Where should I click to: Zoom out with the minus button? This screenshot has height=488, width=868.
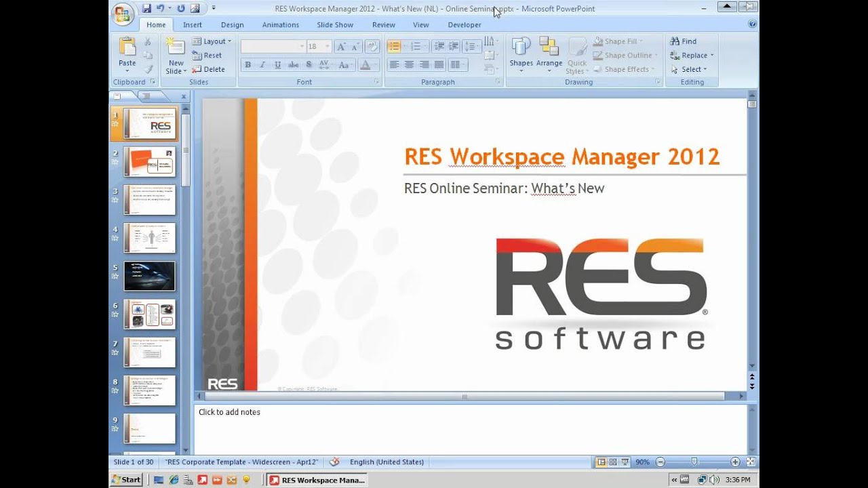pyautogui.click(x=660, y=462)
